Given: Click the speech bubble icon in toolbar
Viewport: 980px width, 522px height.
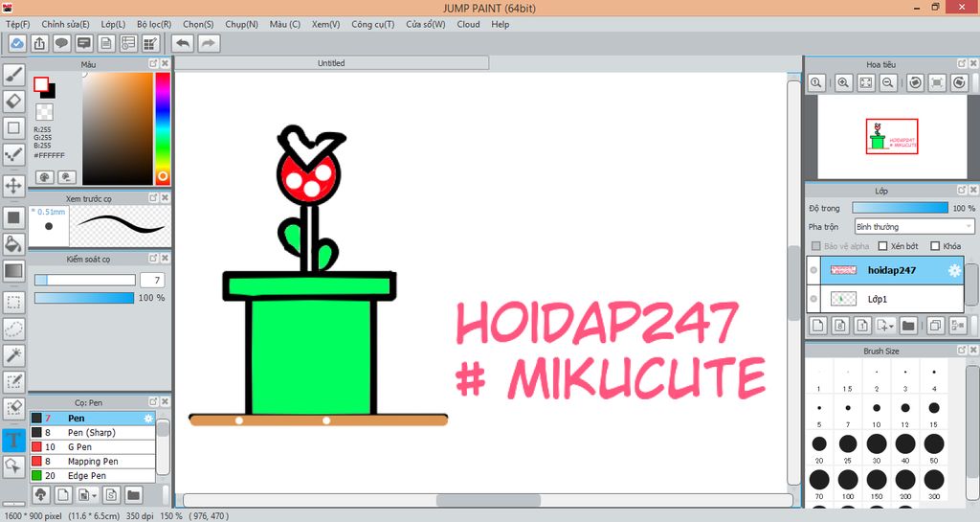Looking at the screenshot, I should [61, 43].
